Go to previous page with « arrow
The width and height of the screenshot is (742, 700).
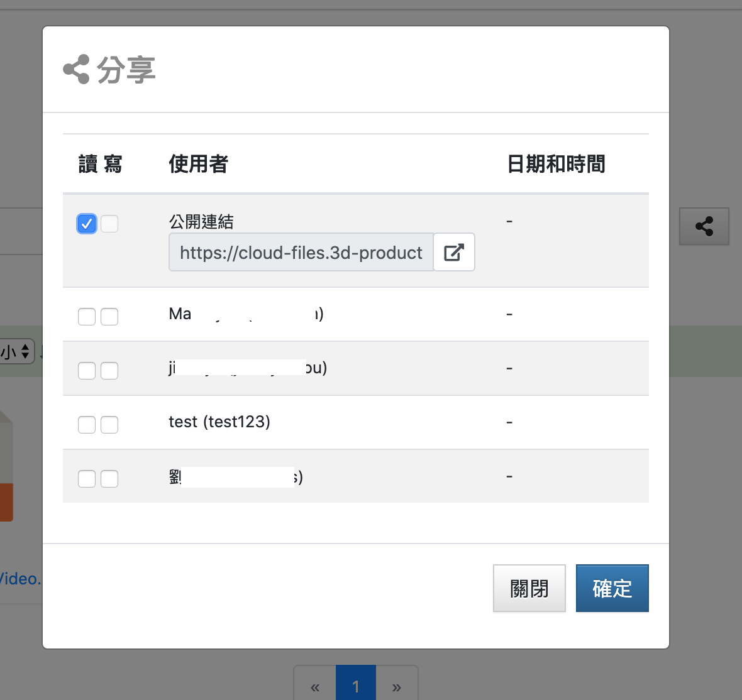(x=315, y=686)
